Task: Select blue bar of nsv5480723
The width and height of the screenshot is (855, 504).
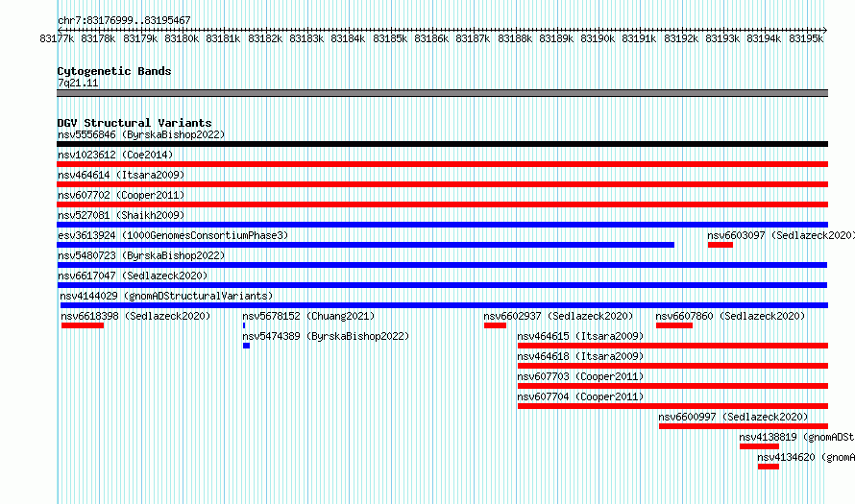Action: [442, 265]
